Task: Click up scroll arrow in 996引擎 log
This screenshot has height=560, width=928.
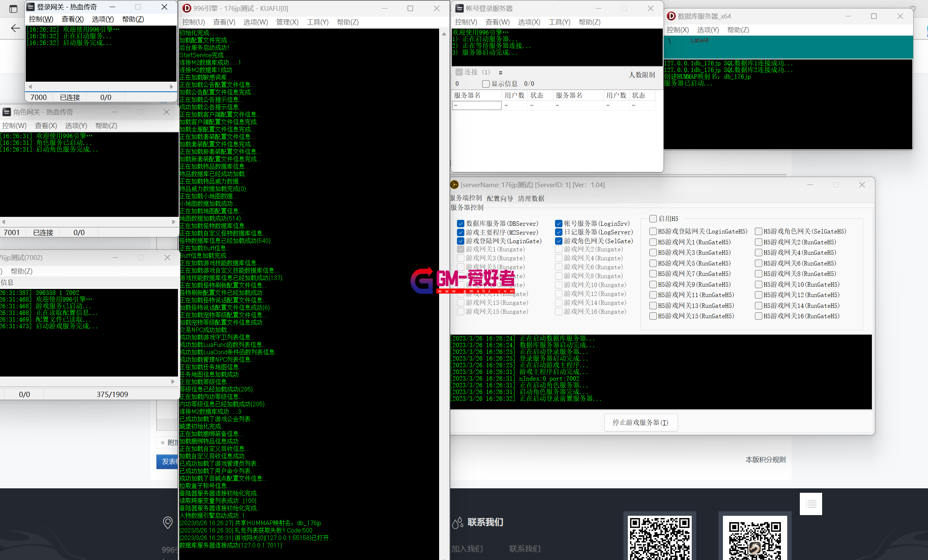Action: click(x=444, y=34)
